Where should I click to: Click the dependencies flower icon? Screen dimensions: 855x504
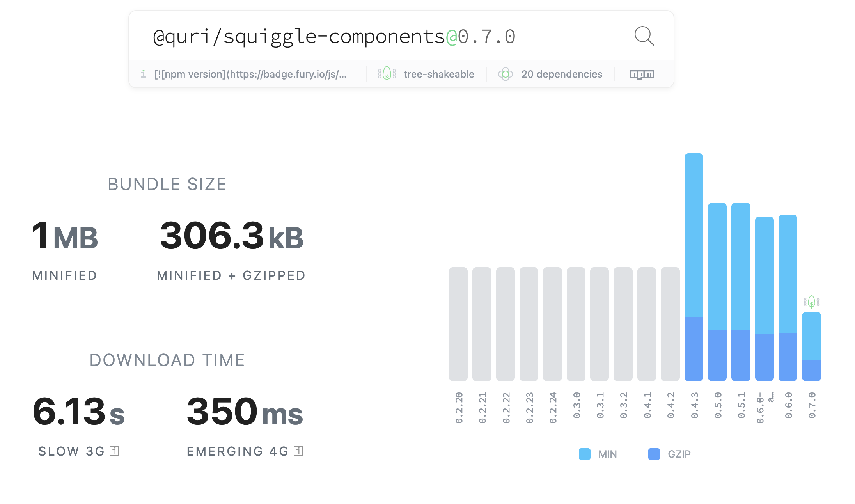point(505,74)
